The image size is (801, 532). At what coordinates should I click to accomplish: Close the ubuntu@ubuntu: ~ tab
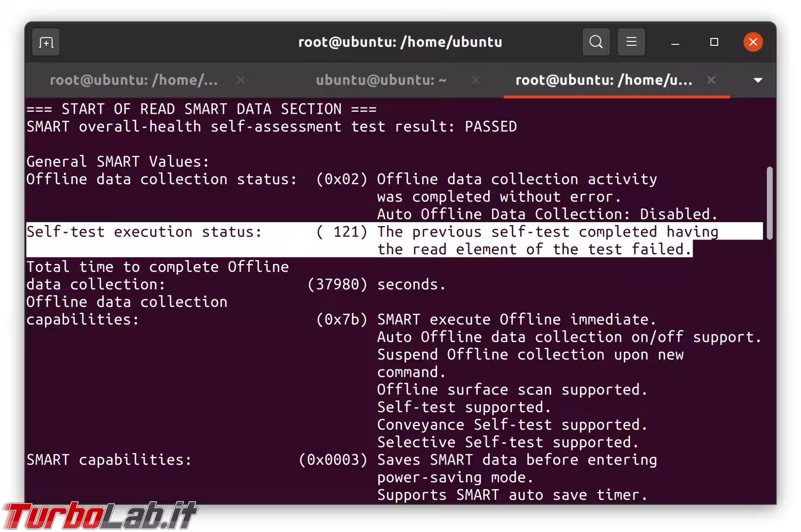coord(475,80)
